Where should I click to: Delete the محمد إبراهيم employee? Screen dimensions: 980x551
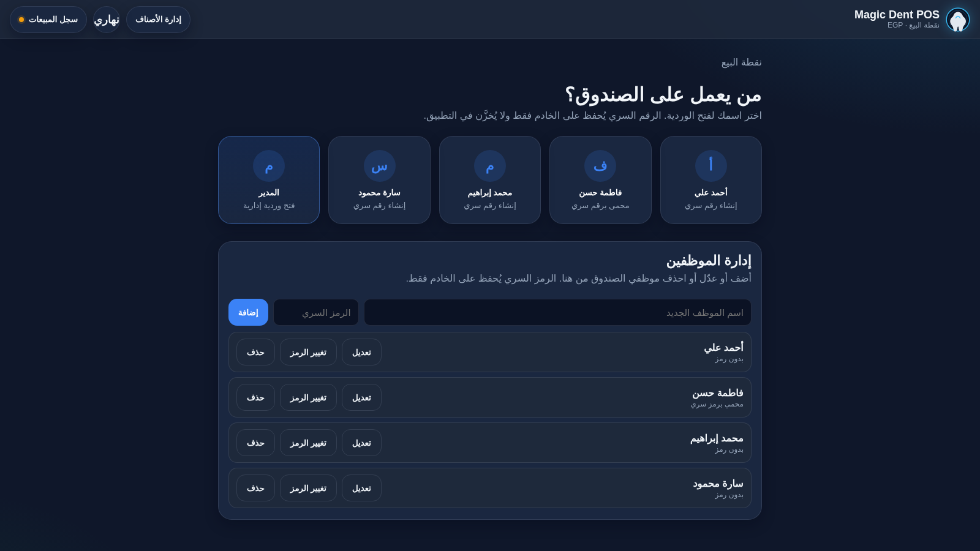255,443
